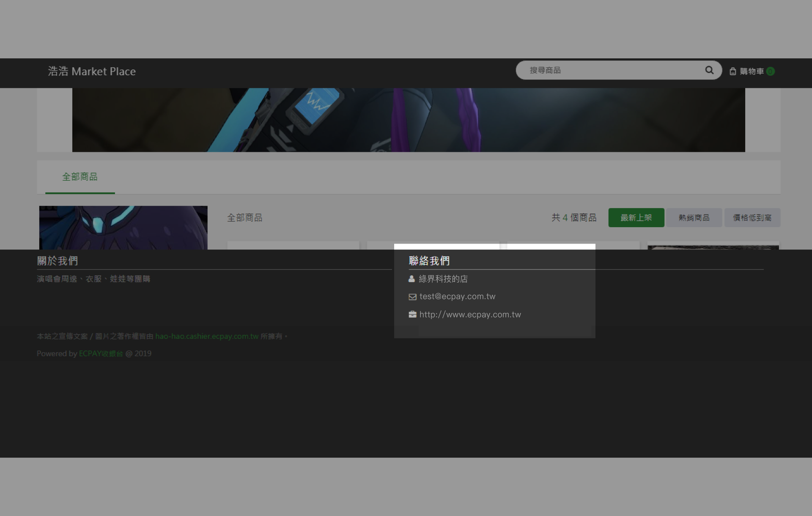812x516 pixels.
Task: Click the 綠界科技的店 store name
Action: (x=443, y=279)
